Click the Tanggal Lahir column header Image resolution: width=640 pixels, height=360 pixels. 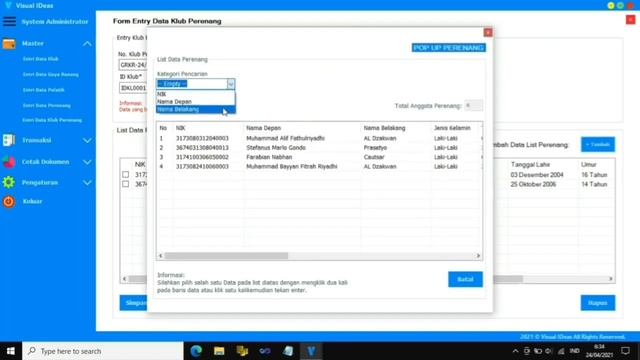coord(531,164)
